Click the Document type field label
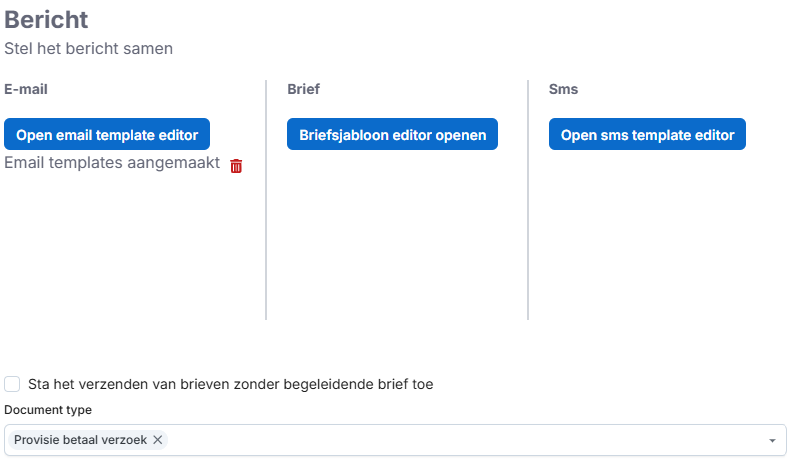Screen dimensions: 787x460 (x=48, y=410)
